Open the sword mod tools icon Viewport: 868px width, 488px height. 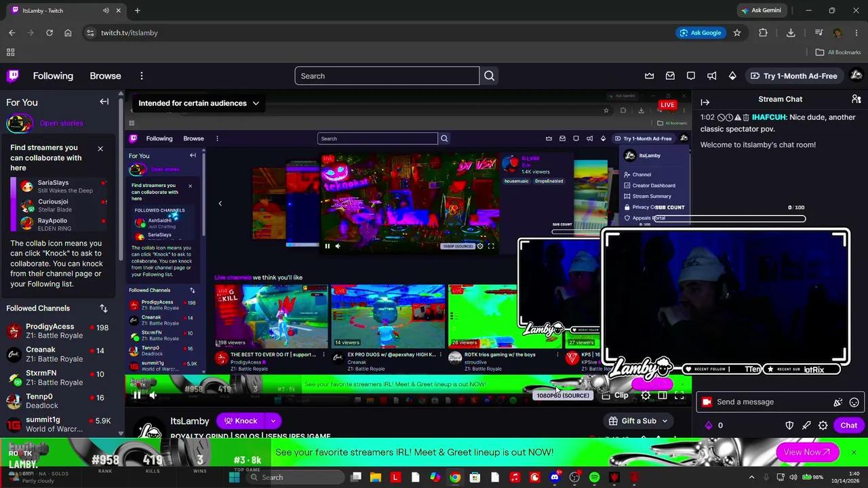click(806, 426)
